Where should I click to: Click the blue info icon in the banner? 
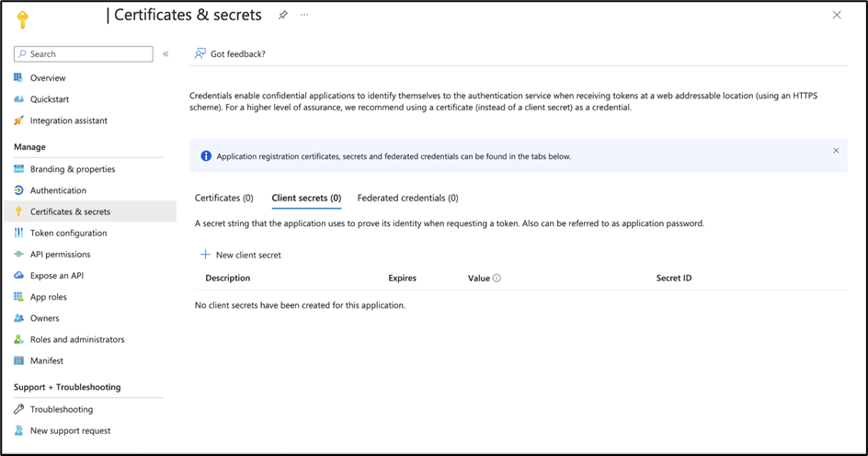(x=205, y=156)
